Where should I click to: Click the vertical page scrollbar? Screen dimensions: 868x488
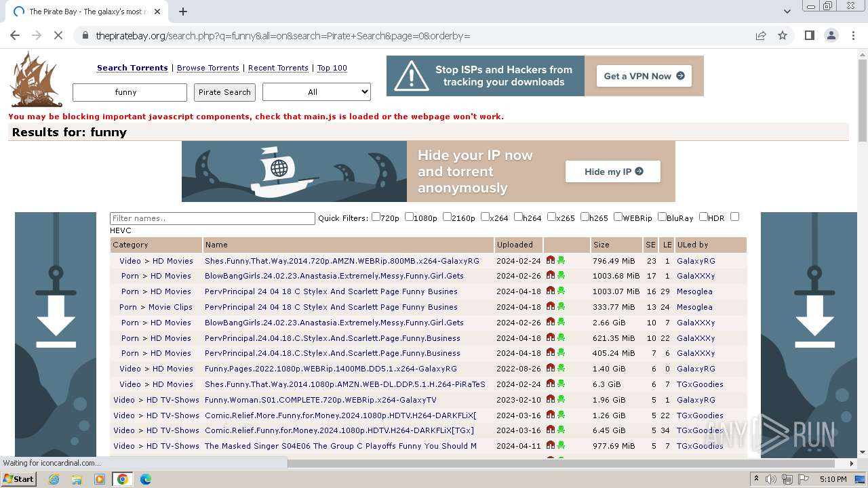tap(862, 102)
